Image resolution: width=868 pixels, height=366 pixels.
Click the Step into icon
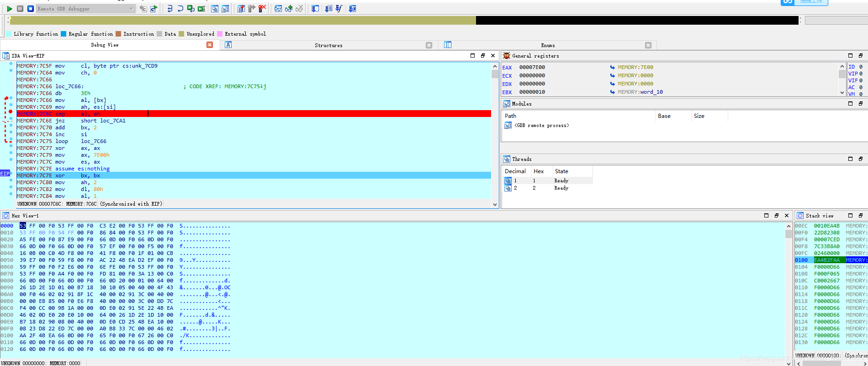coord(169,9)
